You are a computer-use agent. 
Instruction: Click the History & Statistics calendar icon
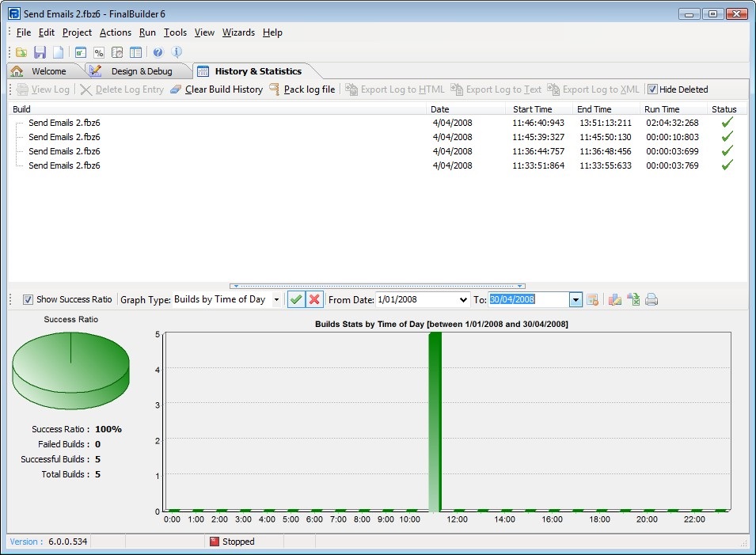click(x=203, y=71)
